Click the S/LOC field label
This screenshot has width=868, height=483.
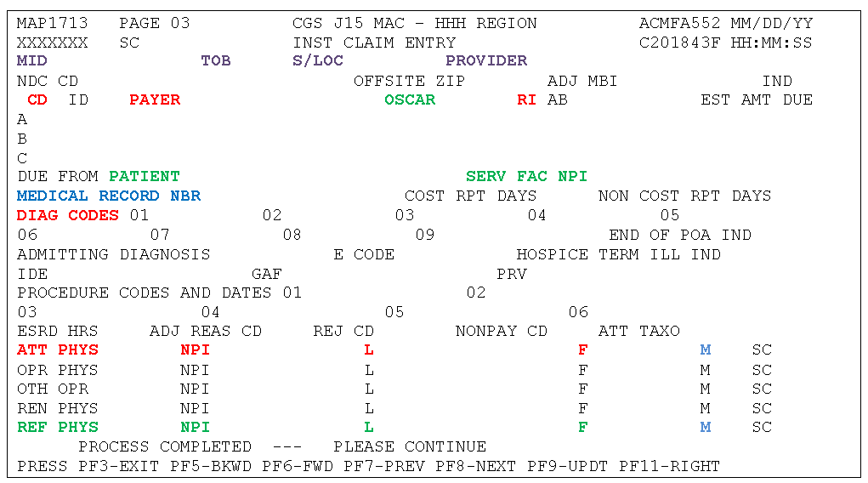[317, 61]
